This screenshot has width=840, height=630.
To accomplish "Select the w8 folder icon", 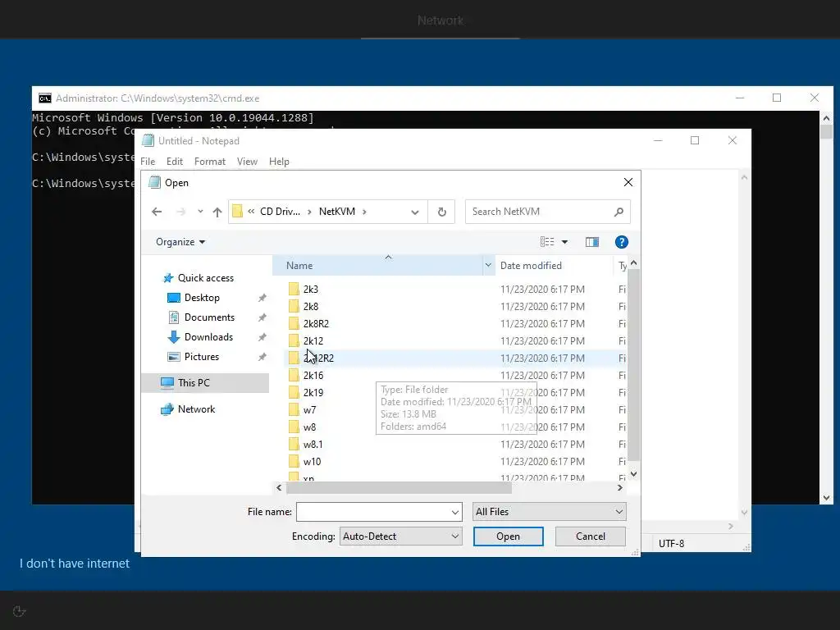I will point(294,427).
